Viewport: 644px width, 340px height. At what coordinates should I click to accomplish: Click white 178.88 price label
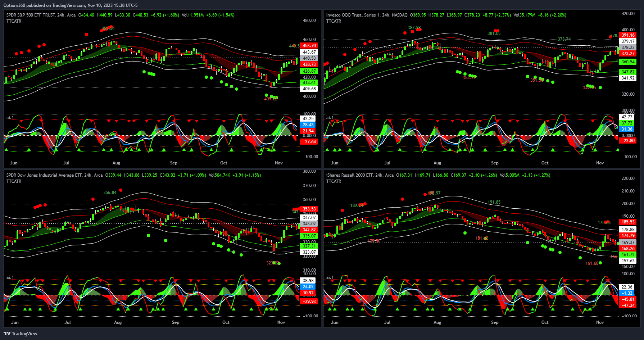click(x=628, y=230)
